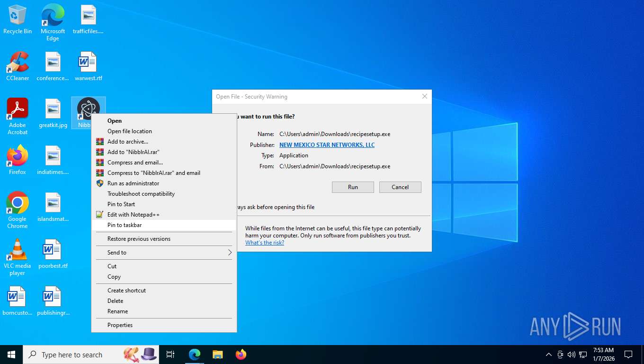Select islandsmat image file icon
Viewport: 644px width, 364px height.
pos(53,207)
